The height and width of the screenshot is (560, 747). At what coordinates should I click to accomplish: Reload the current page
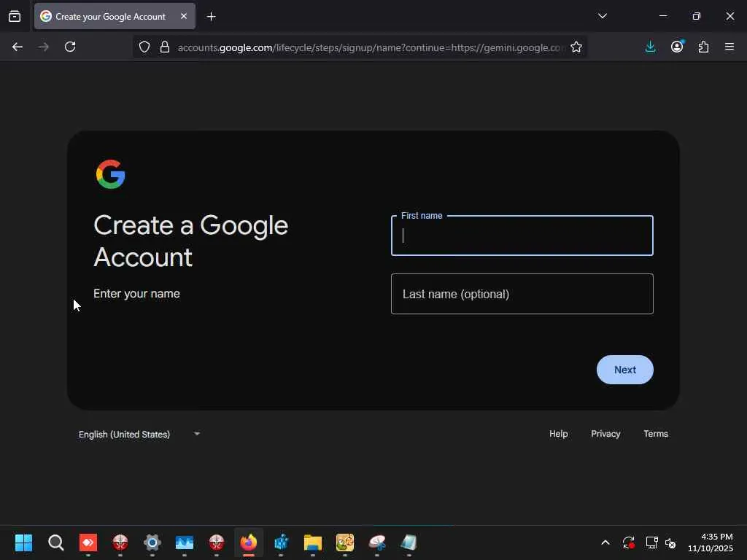coord(70,47)
